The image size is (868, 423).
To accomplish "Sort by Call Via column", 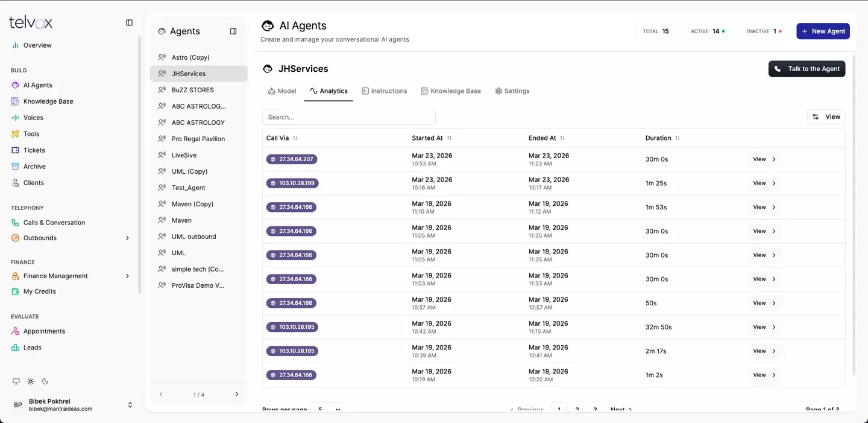I will point(281,138).
